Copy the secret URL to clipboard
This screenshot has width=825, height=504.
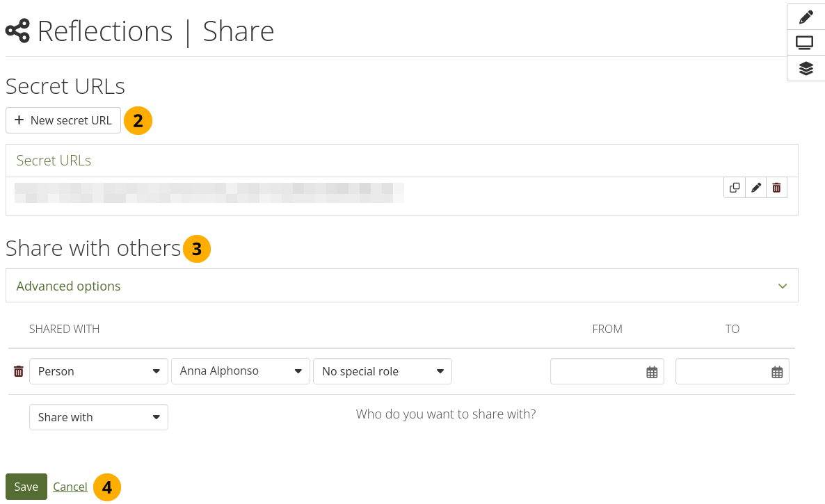tap(735, 188)
